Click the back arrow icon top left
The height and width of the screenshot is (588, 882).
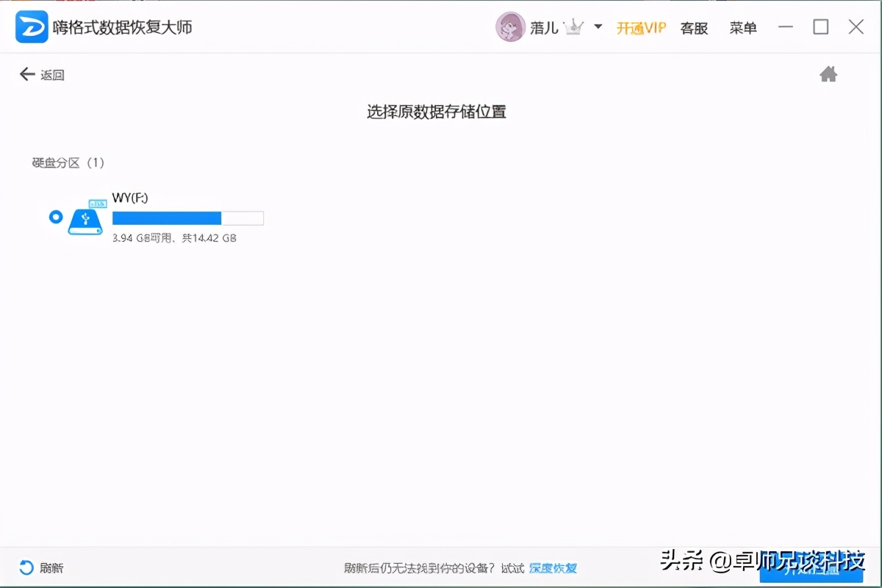coord(26,73)
